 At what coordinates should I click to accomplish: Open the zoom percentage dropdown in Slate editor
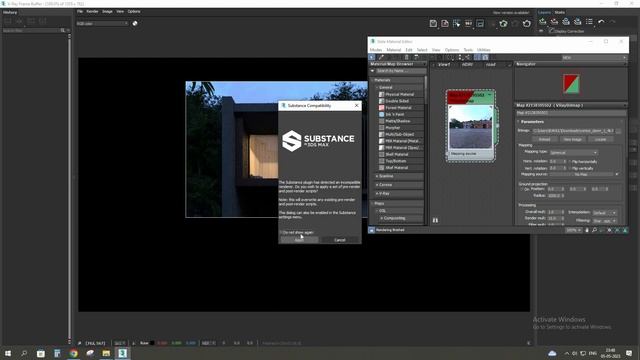click(x=573, y=230)
